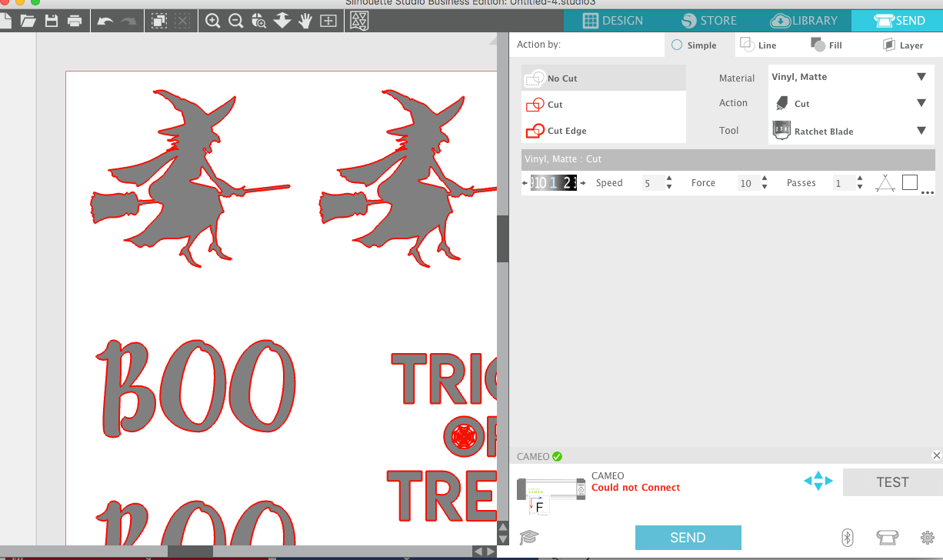This screenshot has height=560, width=943.
Task: Click the blue SEND button
Action: click(x=688, y=538)
